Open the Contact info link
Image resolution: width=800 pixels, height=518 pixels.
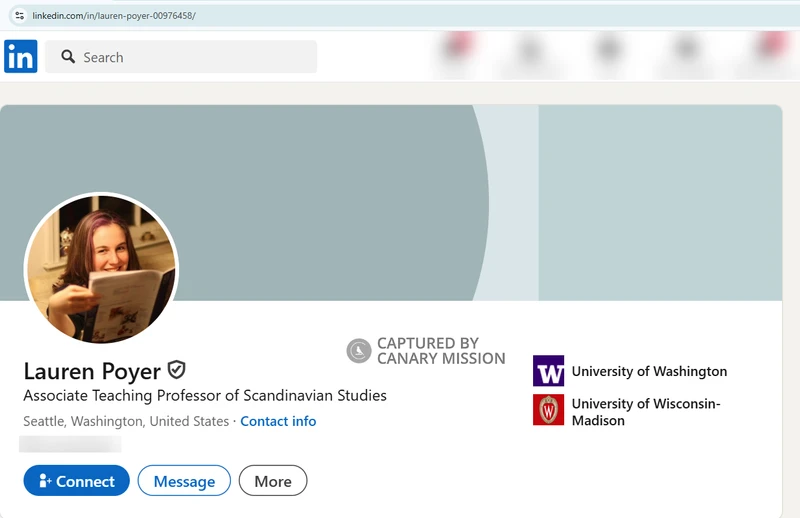coord(278,421)
